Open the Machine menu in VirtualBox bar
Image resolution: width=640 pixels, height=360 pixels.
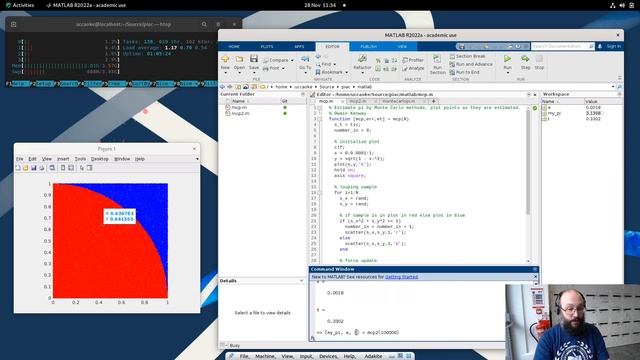pos(265,356)
